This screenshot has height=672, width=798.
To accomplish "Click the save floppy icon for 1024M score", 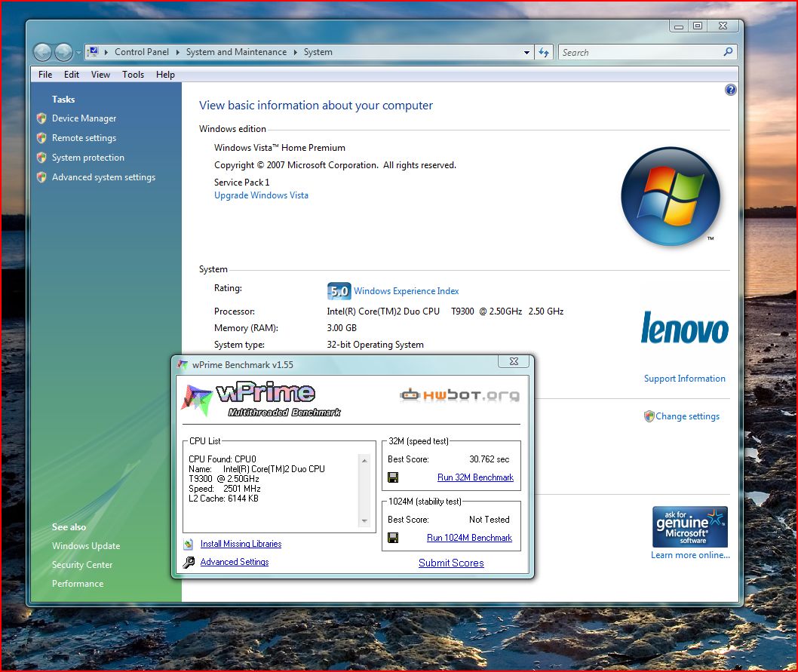I will click(393, 538).
